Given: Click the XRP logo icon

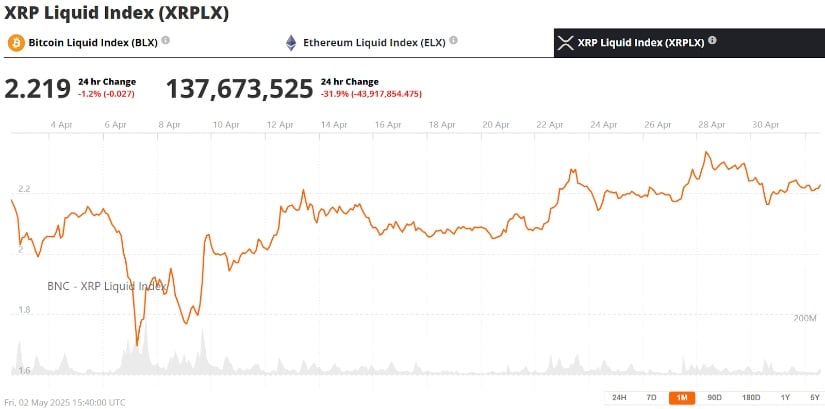Looking at the screenshot, I should point(565,43).
